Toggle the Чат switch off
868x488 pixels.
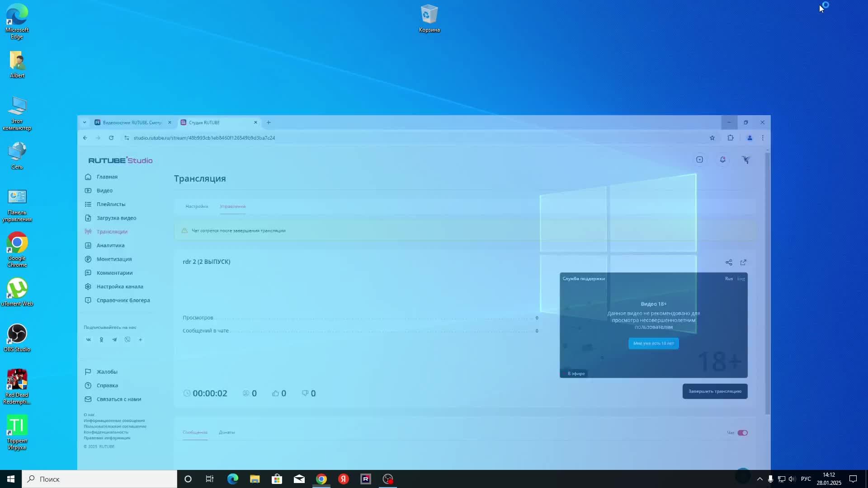point(742,433)
